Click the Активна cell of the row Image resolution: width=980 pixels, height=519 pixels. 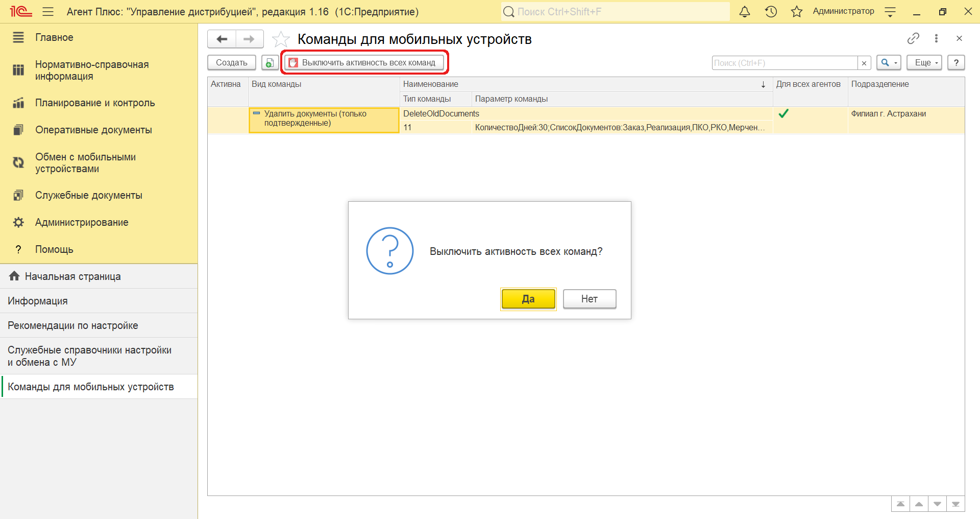(x=228, y=120)
